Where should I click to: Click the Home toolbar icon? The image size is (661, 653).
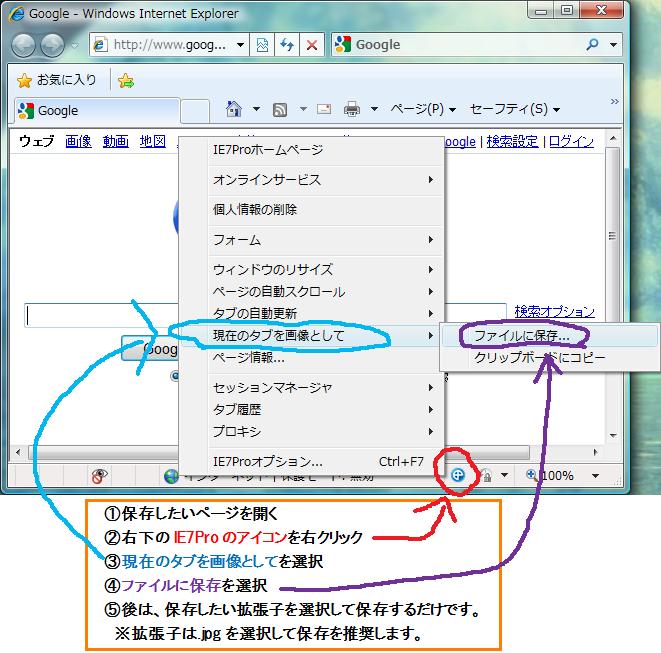(x=234, y=109)
